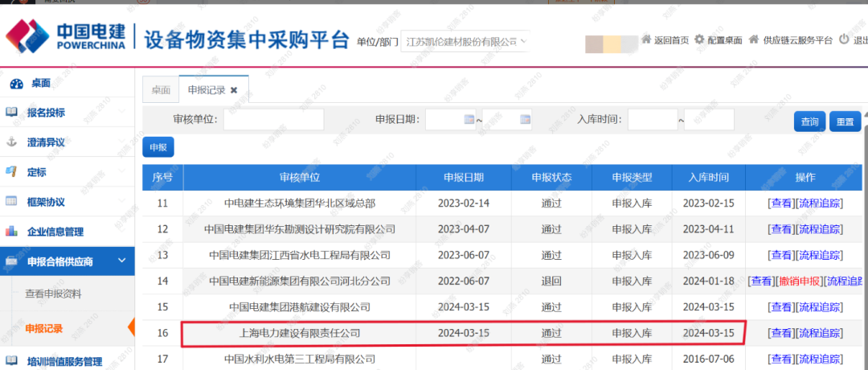Viewport: 868px width, 370px height.
Task: Click the bar chart icon beside 企业信息管理
Action: coord(11,232)
